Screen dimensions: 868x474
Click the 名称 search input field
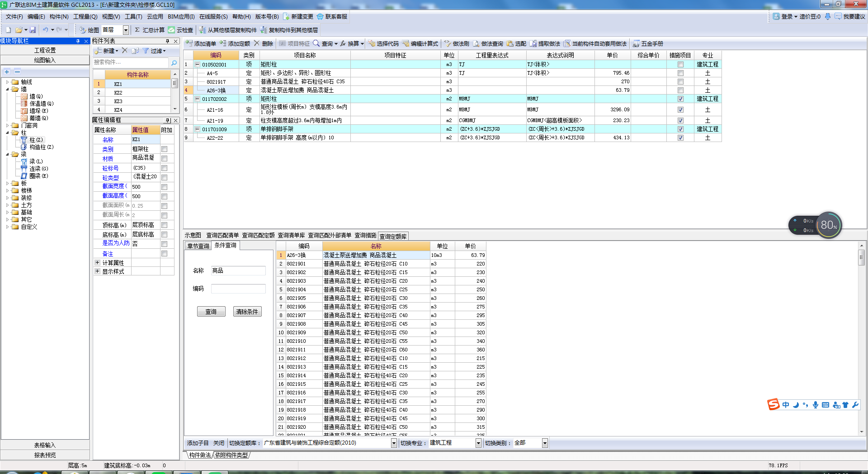pyautogui.click(x=238, y=270)
